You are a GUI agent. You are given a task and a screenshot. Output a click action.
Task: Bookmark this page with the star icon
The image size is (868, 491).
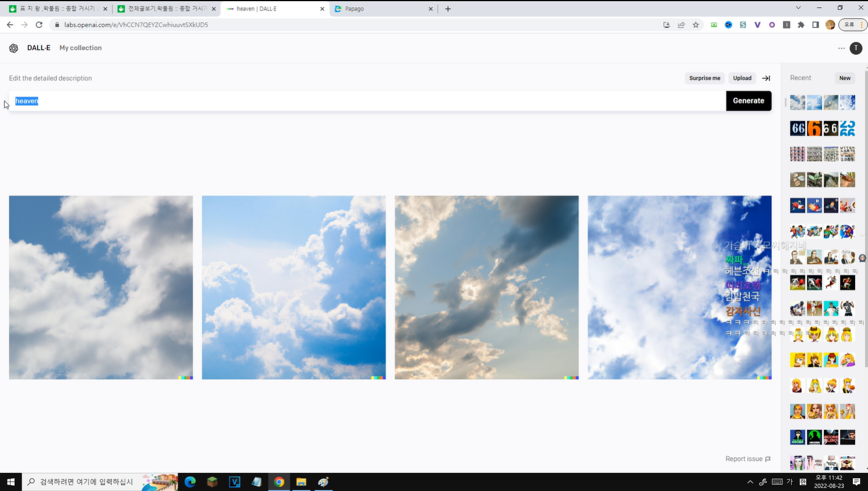[x=695, y=25]
